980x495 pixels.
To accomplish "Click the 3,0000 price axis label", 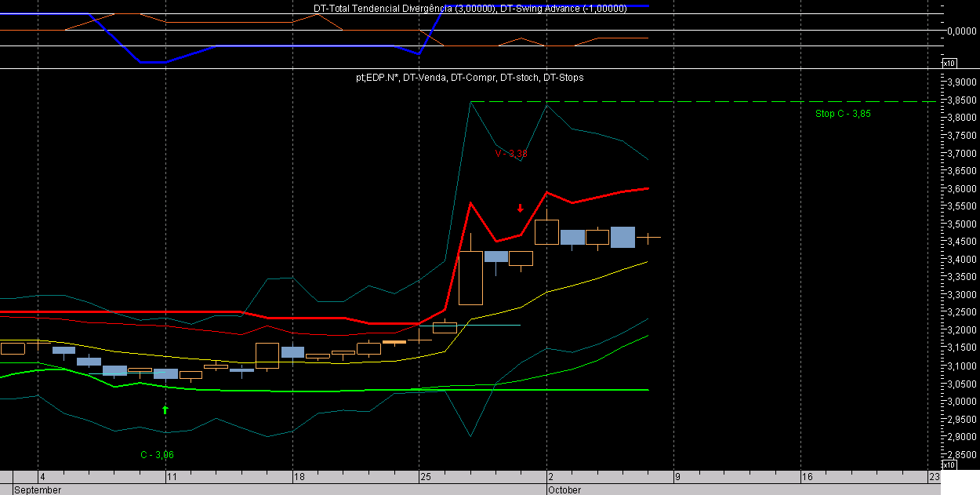I will [x=960, y=402].
